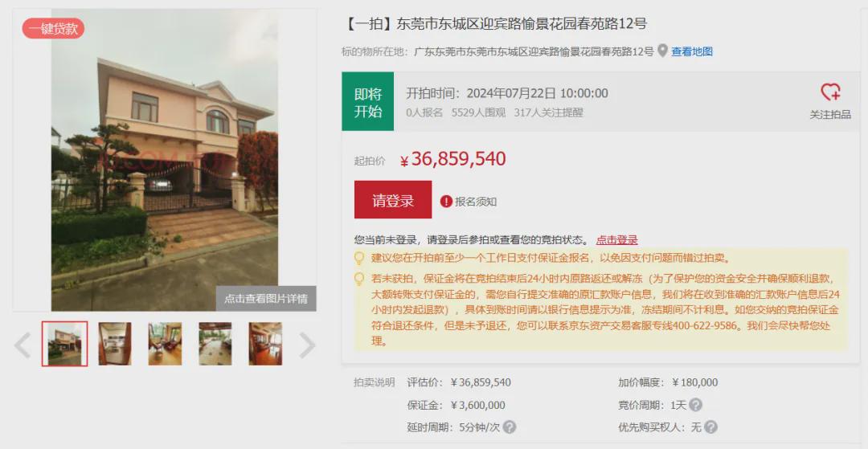This screenshot has height=449, width=868.
Task: Show next thumbnails with right arrow
Action: pyautogui.click(x=307, y=345)
